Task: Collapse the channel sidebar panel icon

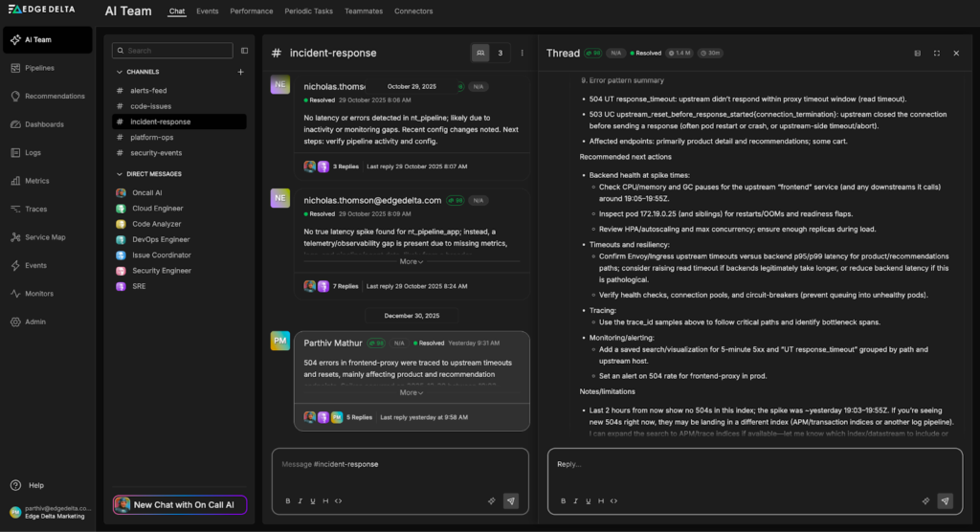Action: click(x=244, y=51)
